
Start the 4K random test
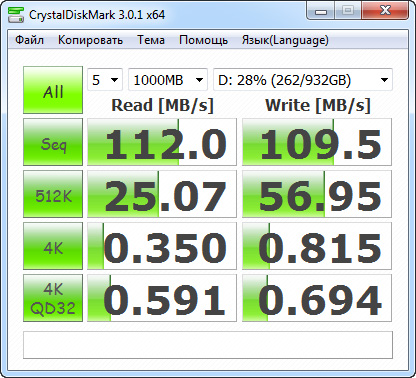click(53, 246)
